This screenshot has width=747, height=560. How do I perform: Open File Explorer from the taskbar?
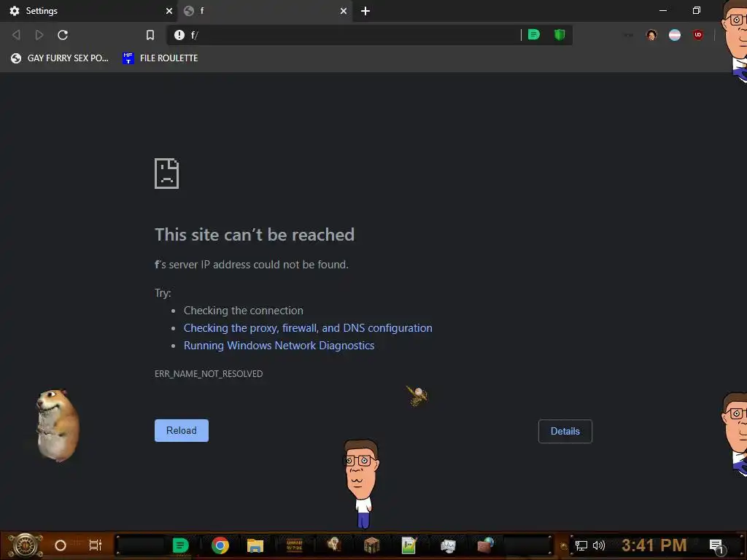click(x=255, y=545)
